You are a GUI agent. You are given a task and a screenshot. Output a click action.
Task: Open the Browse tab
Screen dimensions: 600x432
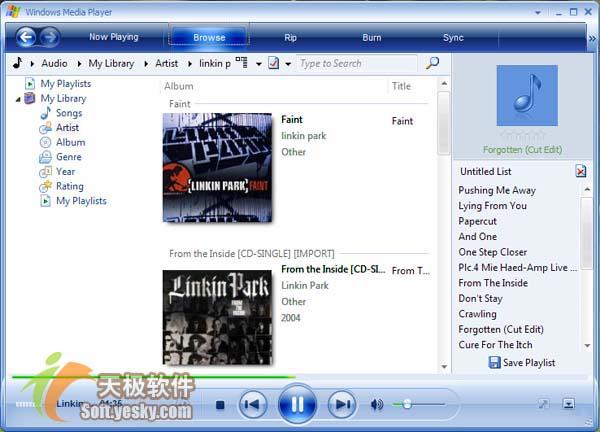(209, 37)
